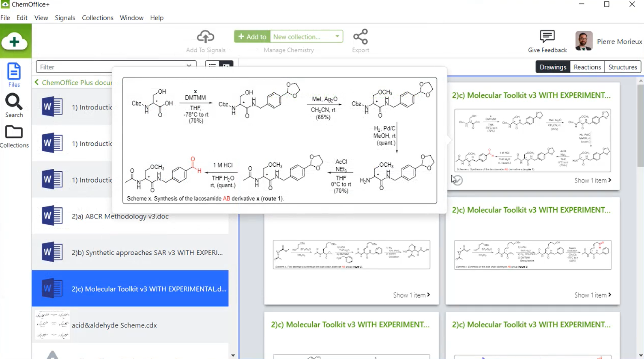Click the Give Feedback speech bubble icon
This screenshot has width=644, height=359.
pos(547,37)
